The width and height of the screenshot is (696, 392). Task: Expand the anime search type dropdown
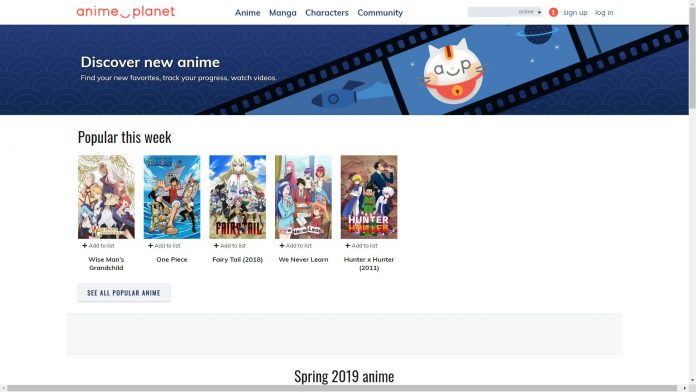click(530, 12)
